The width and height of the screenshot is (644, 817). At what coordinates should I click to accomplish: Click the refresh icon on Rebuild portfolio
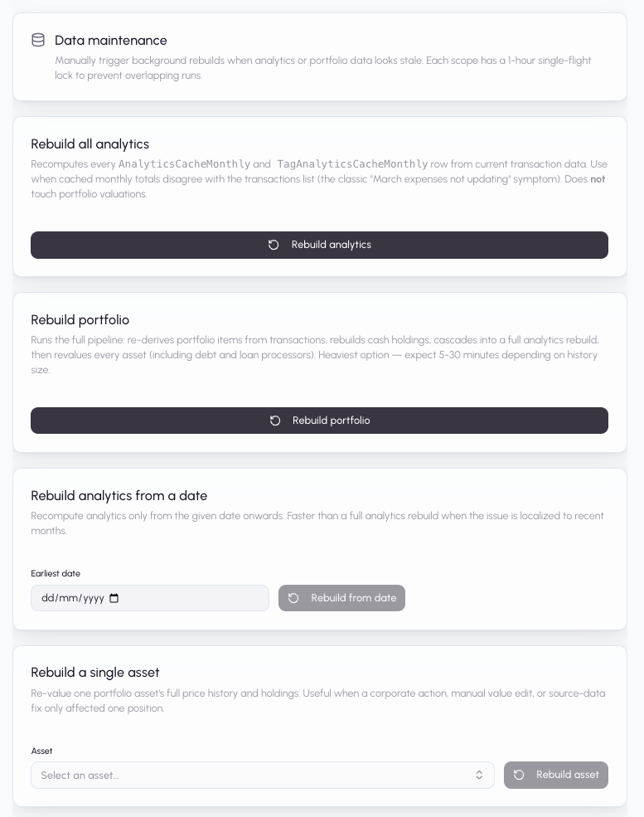click(x=275, y=421)
